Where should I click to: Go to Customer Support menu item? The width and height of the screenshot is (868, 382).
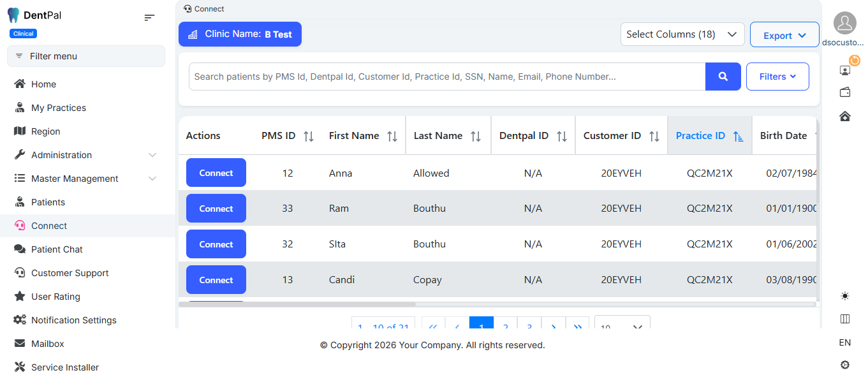click(x=70, y=273)
